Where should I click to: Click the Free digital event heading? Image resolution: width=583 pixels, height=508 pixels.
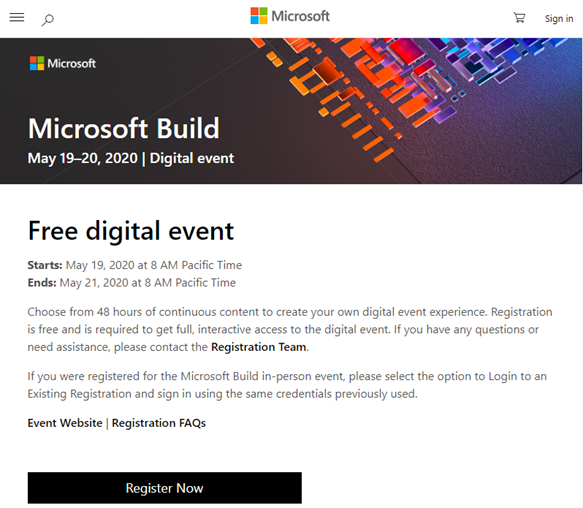(x=131, y=231)
